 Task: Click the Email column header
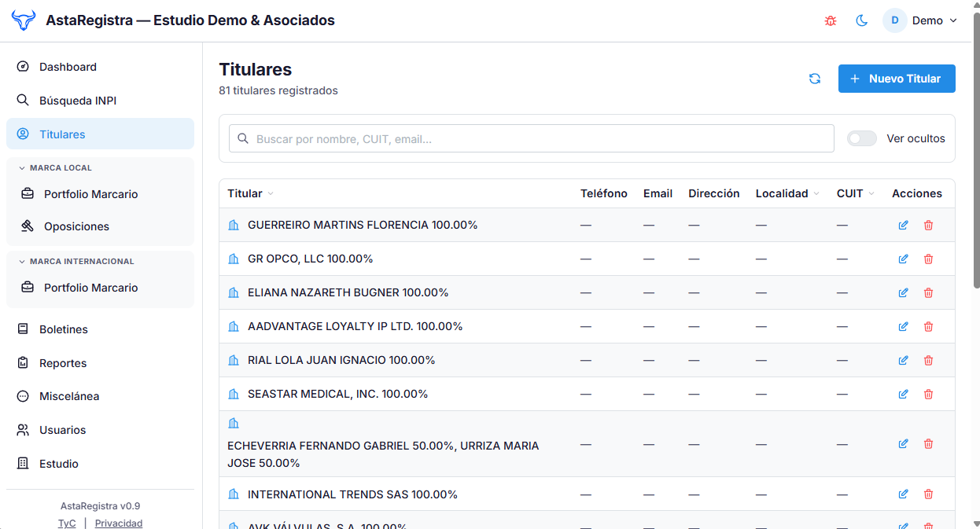658,193
